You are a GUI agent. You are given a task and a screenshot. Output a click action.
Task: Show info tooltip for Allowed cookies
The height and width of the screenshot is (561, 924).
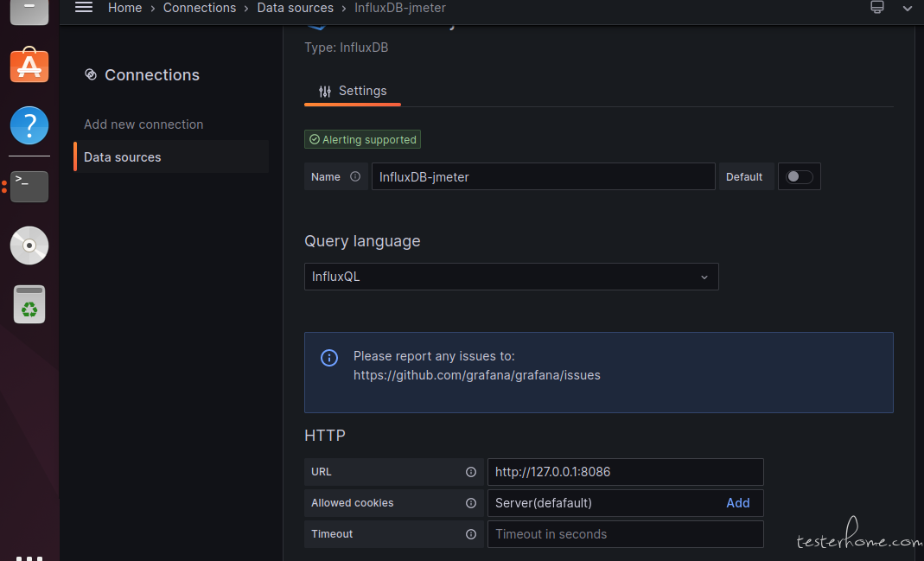tap(471, 503)
